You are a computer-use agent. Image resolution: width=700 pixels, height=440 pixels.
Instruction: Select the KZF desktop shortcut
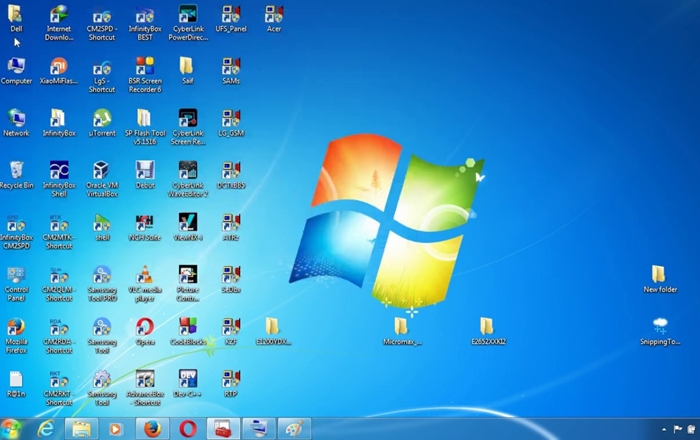click(x=231, y=332)
